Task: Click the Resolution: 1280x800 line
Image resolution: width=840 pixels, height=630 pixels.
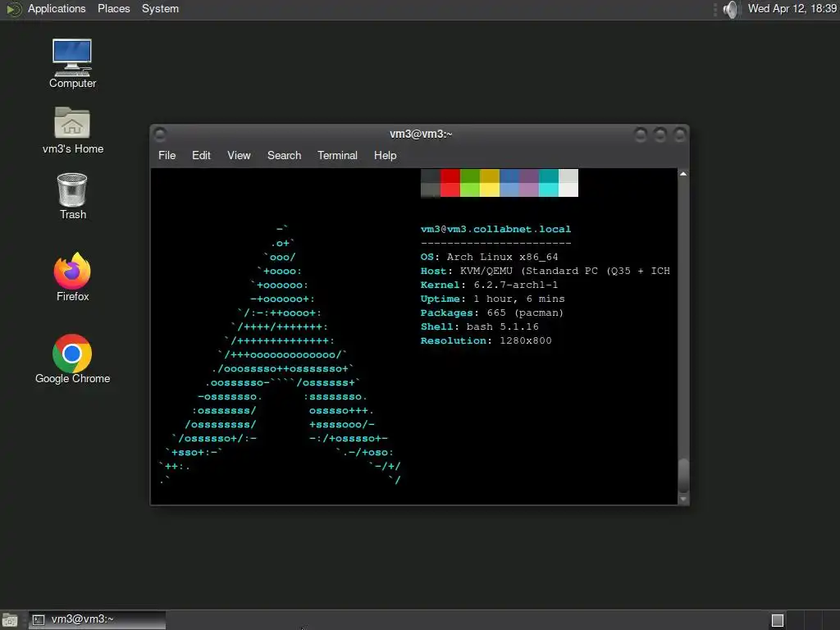Action: [486, 340]
